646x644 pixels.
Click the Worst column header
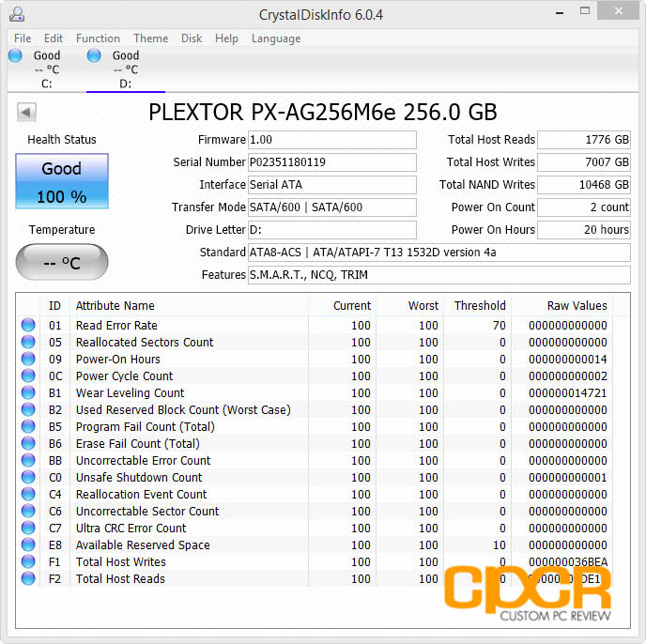[x=410, y=305]
